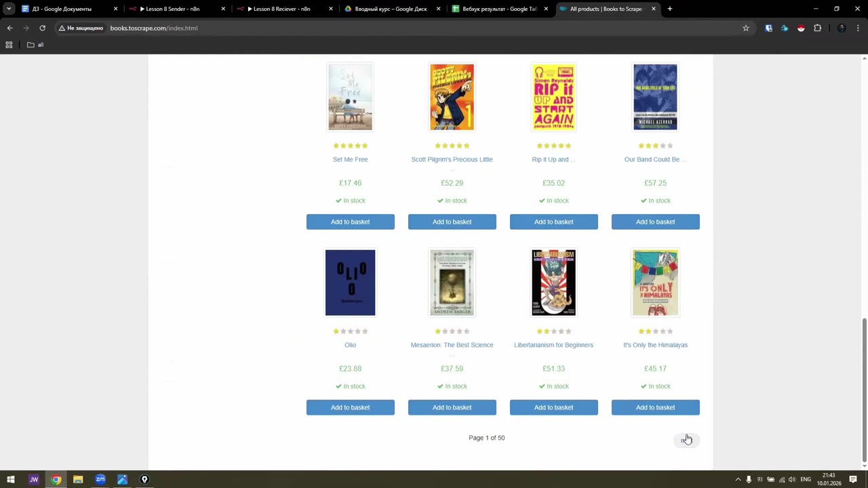This screenshot has width=868, height=488.
Task: Open the Chrome three-dot menu
Action: [x=858, y=28]
